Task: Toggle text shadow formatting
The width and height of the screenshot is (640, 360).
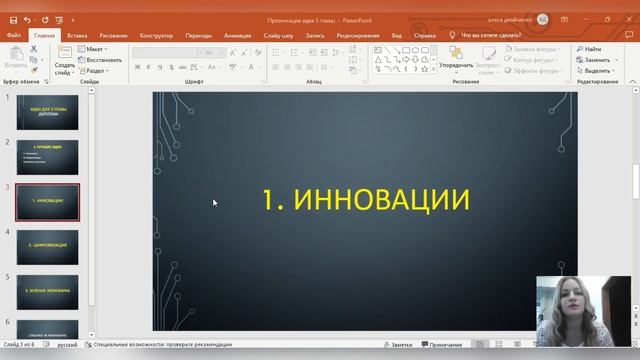Action: (171, 67)
